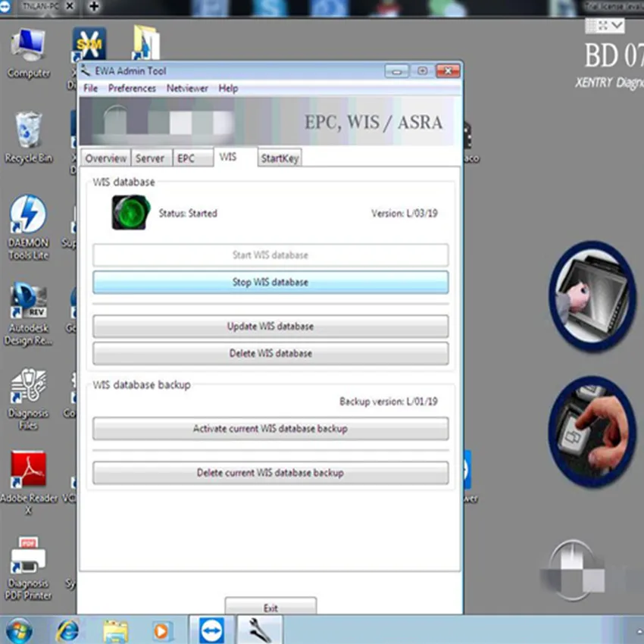644x644 pixels.
Task: Switch to the StartKey tab
Action: click(x=280, y=158)
